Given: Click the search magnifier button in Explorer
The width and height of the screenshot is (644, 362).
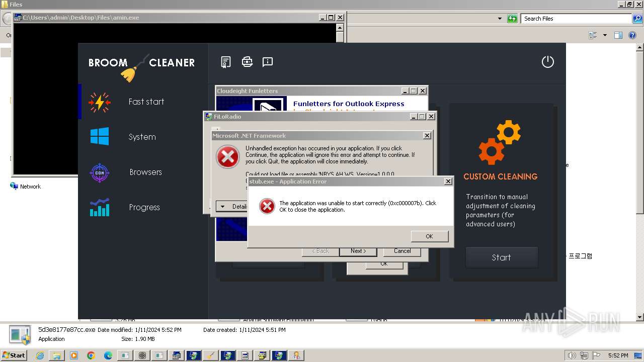Looking at the screenshot, I should (x=637, y=19).
